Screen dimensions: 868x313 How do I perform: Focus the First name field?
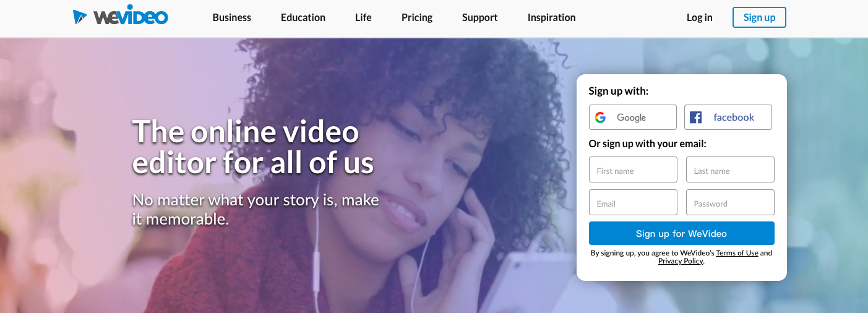point(633,169)
